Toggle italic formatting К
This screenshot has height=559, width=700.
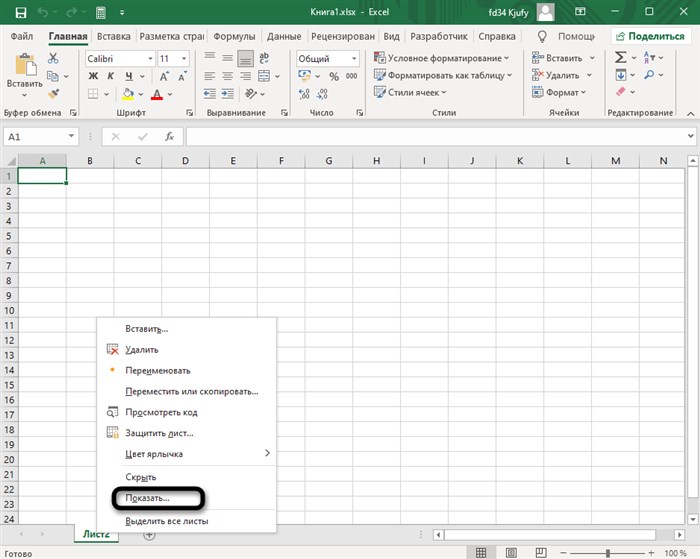[111, 76]
